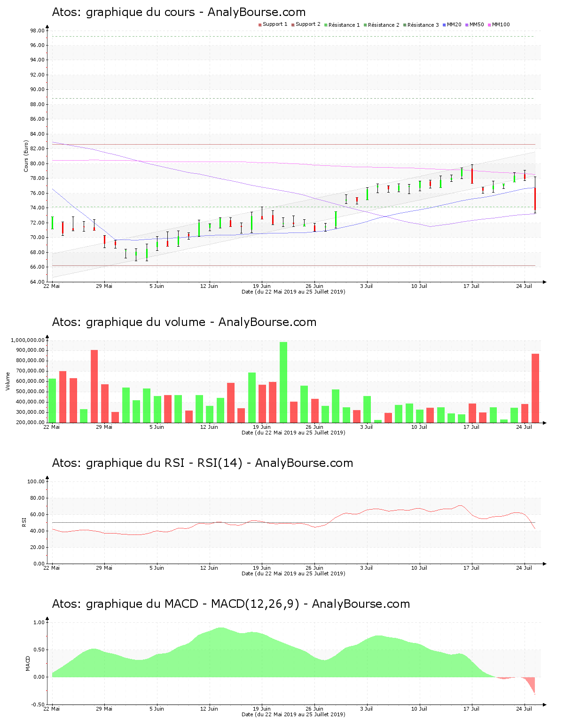Click '17 Juil' on the MACD chart axis
Viewport: 564px width, 728px height.
pyautogui.click(x=471, y=708)
